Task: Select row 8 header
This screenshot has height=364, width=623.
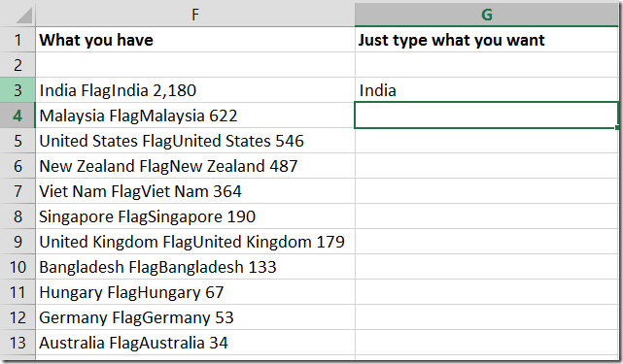Action: [17, 216]
